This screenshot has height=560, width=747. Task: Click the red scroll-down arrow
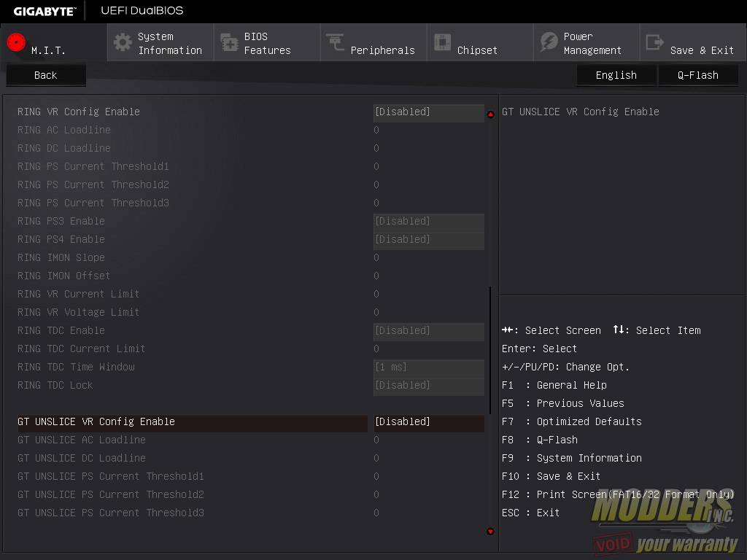(490, 532)
